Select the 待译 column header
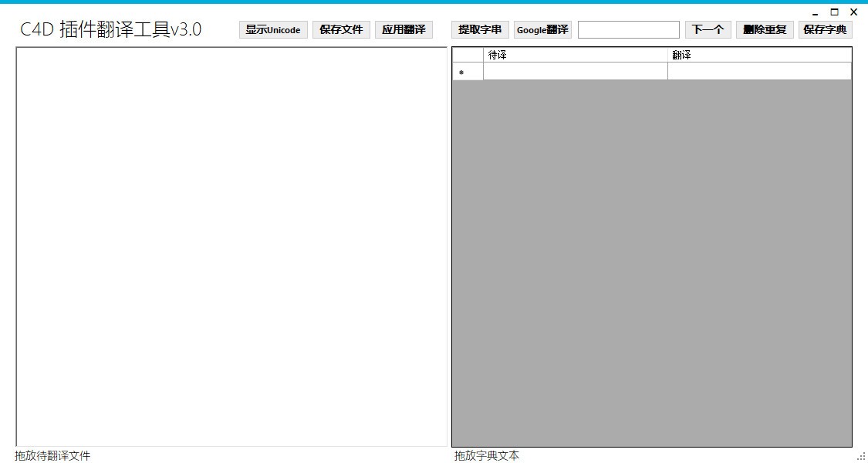Screen dimensions: 868x463 575,55
